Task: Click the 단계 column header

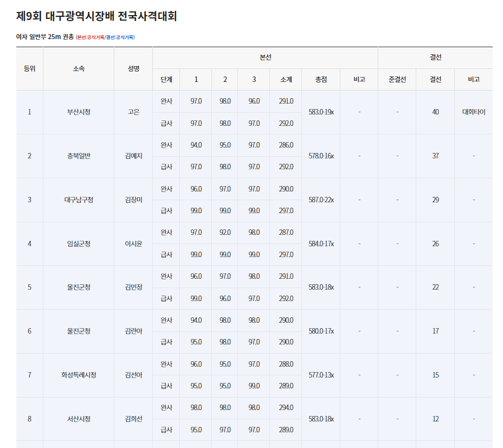Action: (x=166, y=80)
